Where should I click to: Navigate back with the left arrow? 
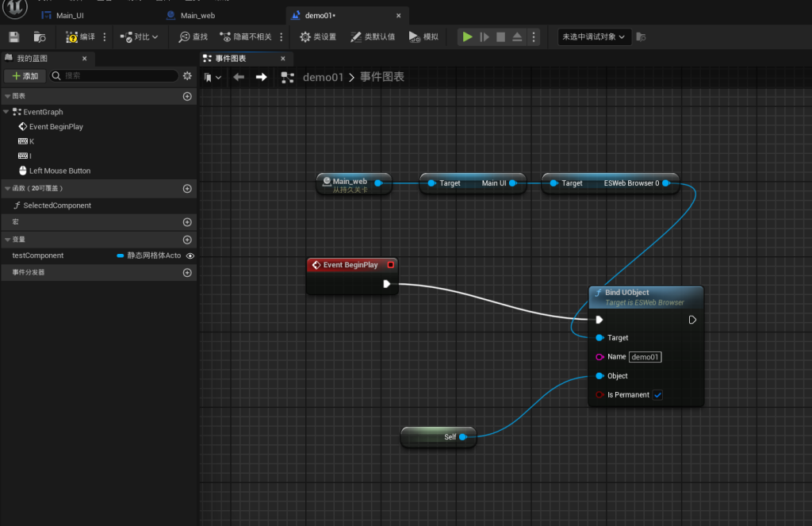click(x=239, y=77)
